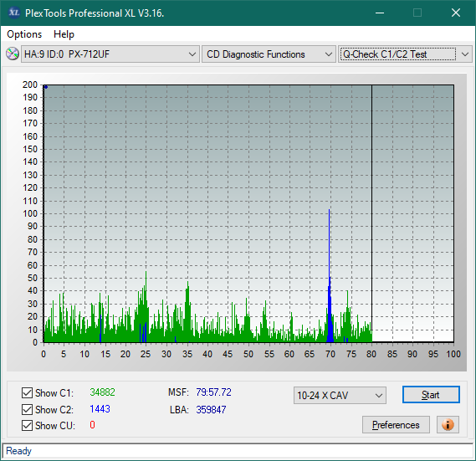Disable the Show CU checkbox
This screenshot has width=476, height=461.
(27, 425)
